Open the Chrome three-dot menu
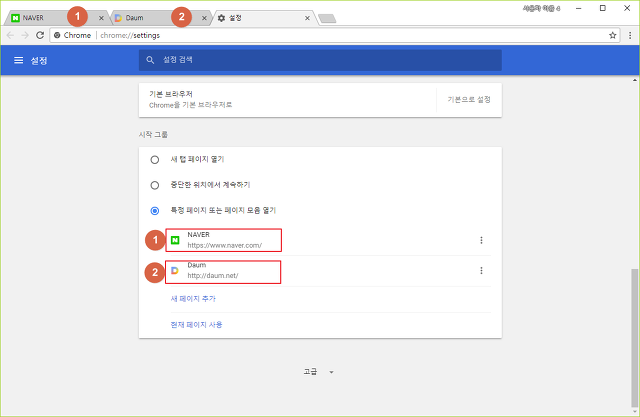Screen dimensions: 640x417 [630, 35]
